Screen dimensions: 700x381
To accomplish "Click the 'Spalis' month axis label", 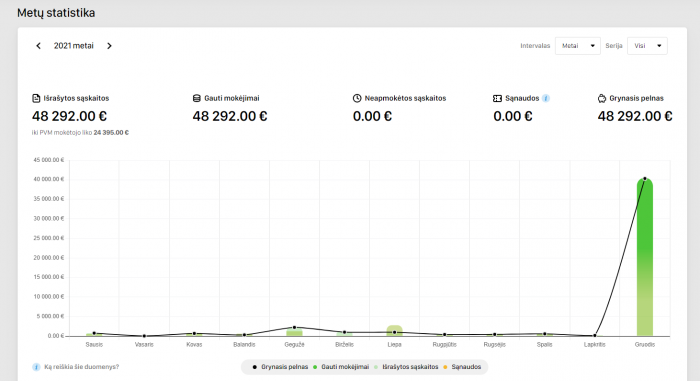I will (x=545, y=344).
